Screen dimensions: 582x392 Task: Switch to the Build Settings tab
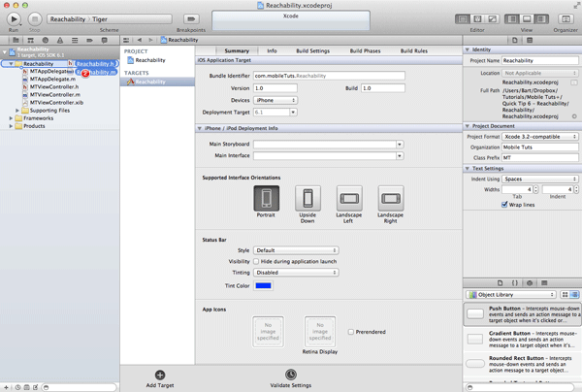coord(311,50)
